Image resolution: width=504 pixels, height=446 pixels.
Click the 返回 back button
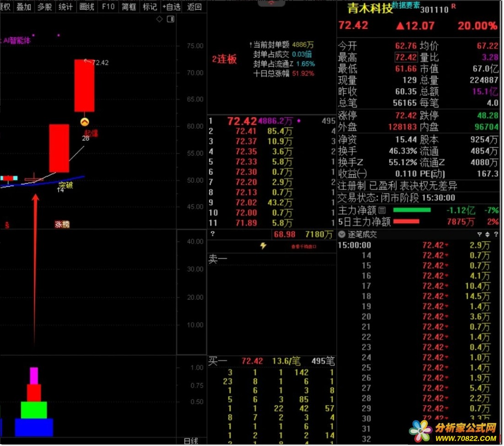click(x=194, y=6)
